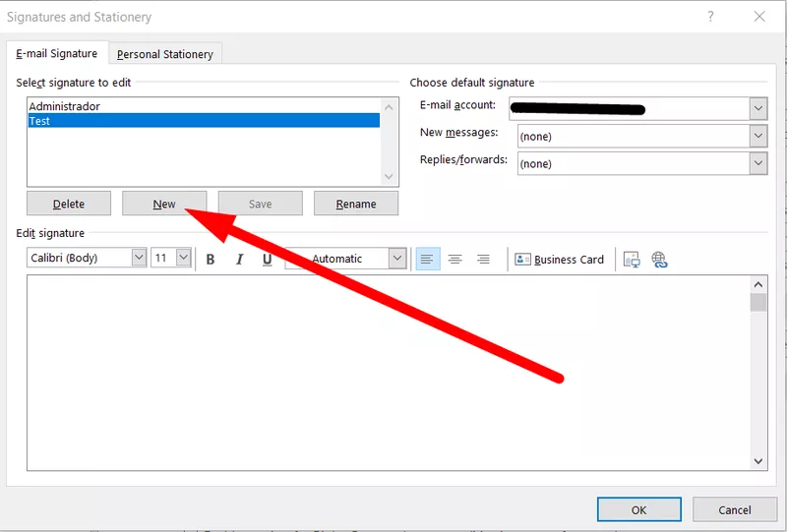Toggle Italic formatting for signature text
Image resolution: width=787 pixels, height=532 pixels.
[239, 259]
